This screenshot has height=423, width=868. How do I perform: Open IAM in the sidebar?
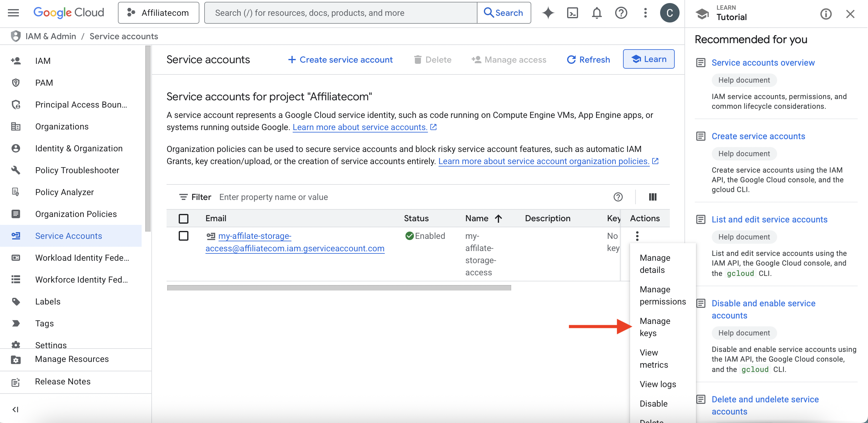pyautogui.click(x=71, y=60)
